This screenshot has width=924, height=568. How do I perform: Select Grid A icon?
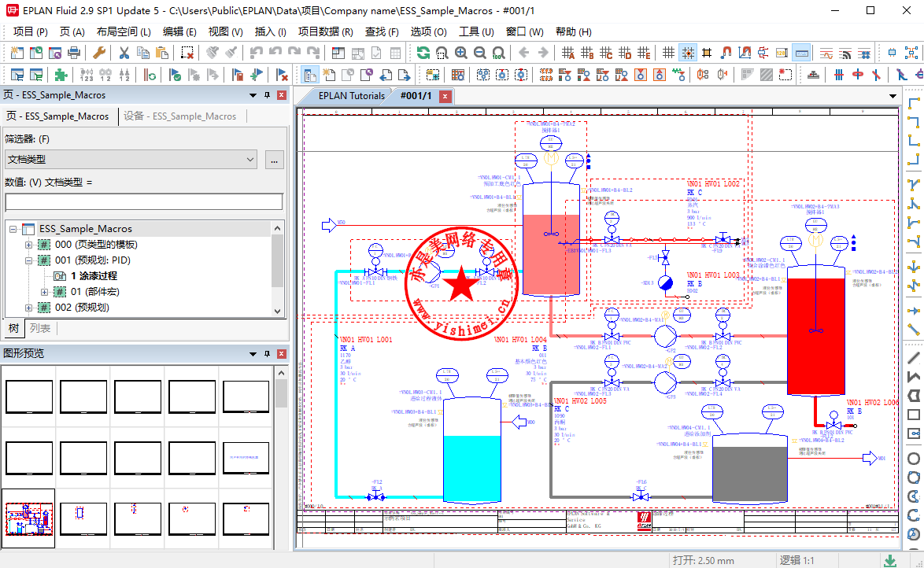pyautogui.click(x=568, y=53)
